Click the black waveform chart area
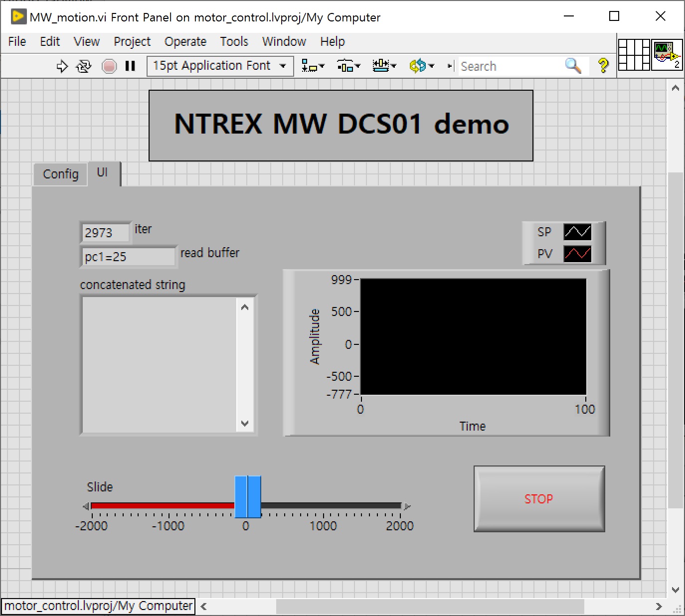The image size is (685, 616). click(473, 336)
